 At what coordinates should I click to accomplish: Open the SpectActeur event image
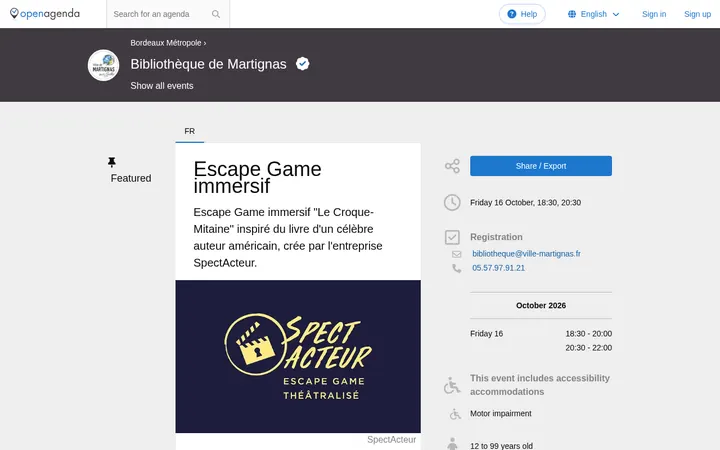(x=298, y=356)
